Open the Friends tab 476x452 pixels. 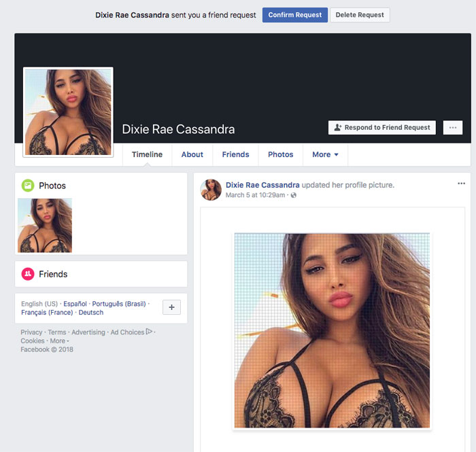(235, 154)
